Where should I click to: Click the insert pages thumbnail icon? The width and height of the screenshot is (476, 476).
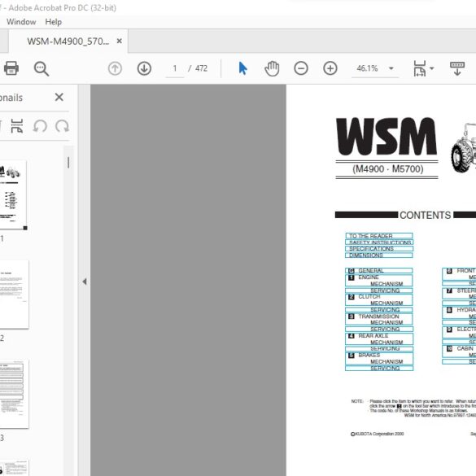pyautogui.click(x=17, y=126)
